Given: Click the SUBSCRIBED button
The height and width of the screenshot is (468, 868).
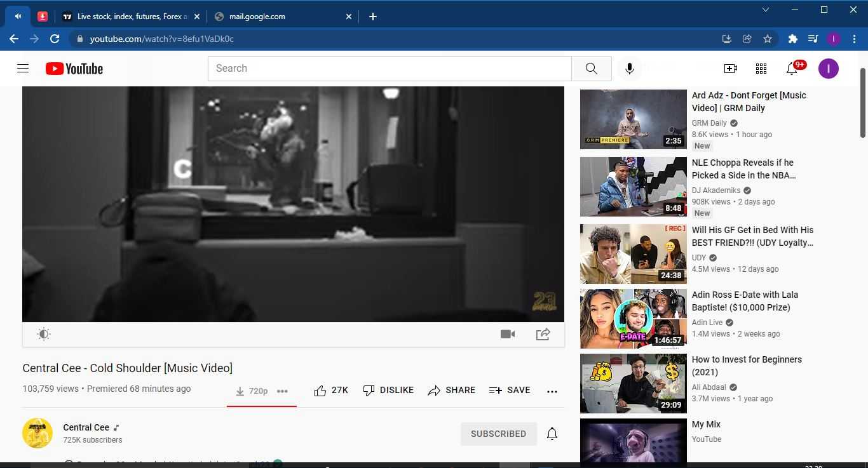Looking at the screenshot, I should 499,434.
